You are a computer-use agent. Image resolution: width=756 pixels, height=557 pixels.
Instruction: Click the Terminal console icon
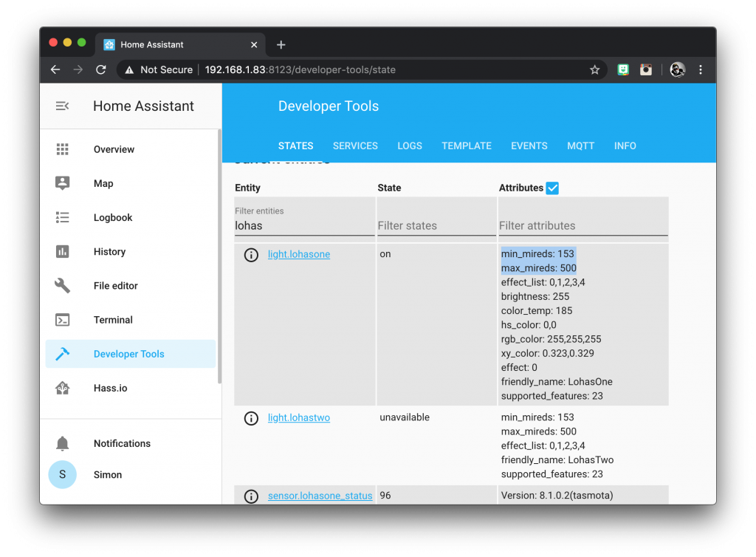click(x=62, y=320)
